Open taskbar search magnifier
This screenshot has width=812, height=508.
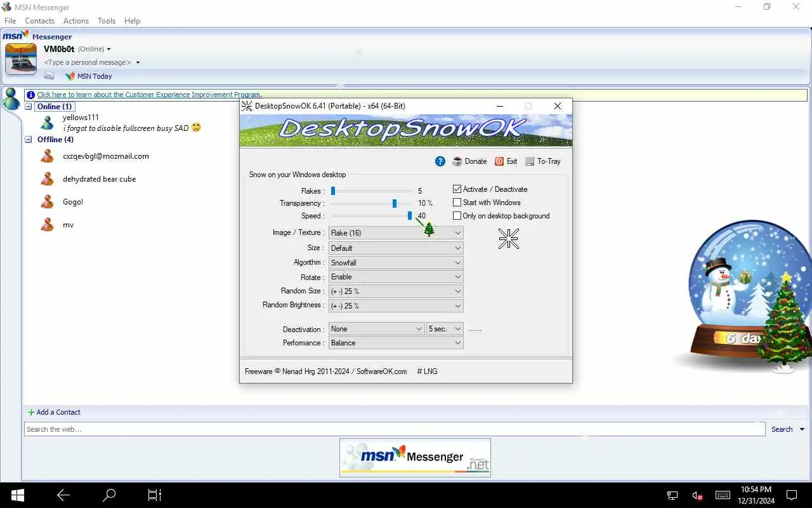click(x=109, y=495)
